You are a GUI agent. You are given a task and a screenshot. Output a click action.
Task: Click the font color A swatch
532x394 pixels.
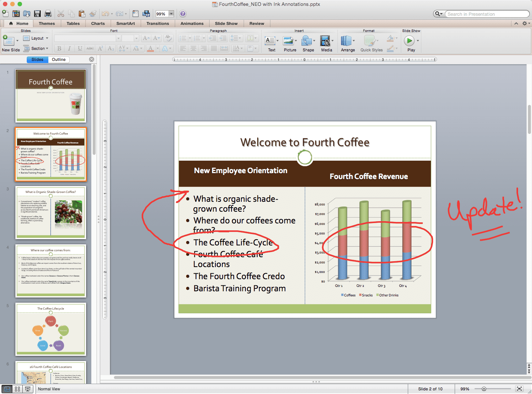click(150, 48)
